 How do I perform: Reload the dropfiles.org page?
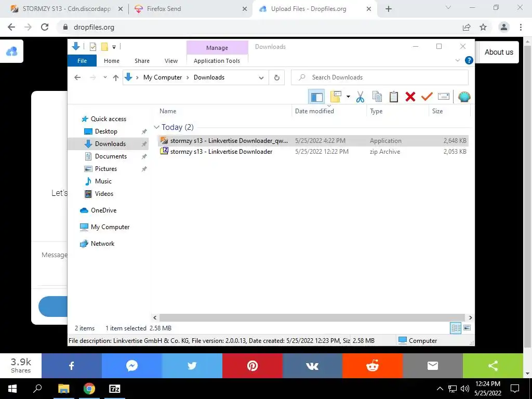45,27
